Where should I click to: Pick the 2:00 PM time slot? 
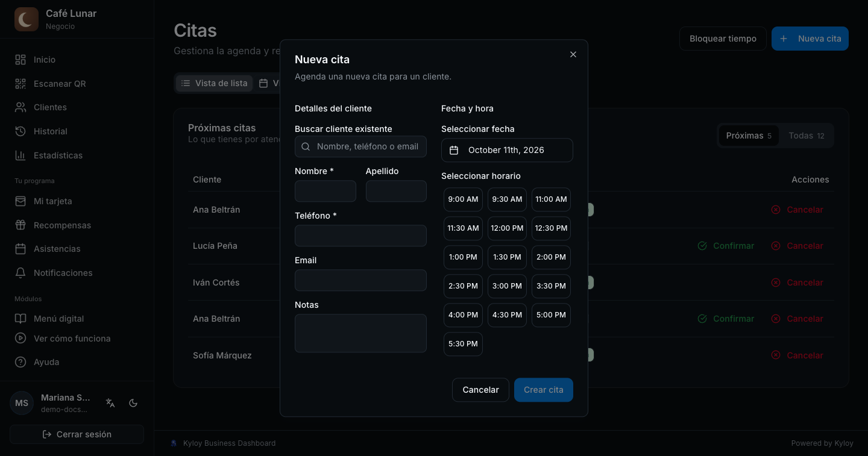tap(551, 257)
